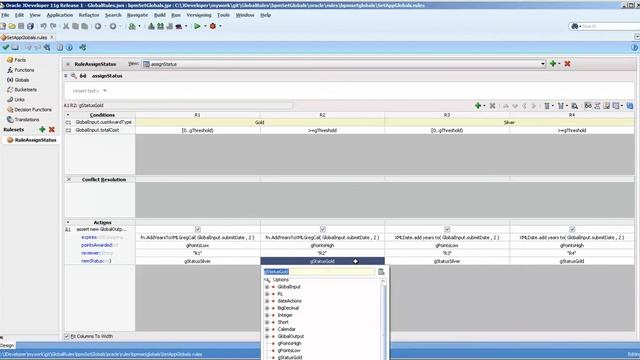Select the SetAppGlobals.rules editor tab
Image resolution: width=640 pixels, height=360 pixels.
27,37
